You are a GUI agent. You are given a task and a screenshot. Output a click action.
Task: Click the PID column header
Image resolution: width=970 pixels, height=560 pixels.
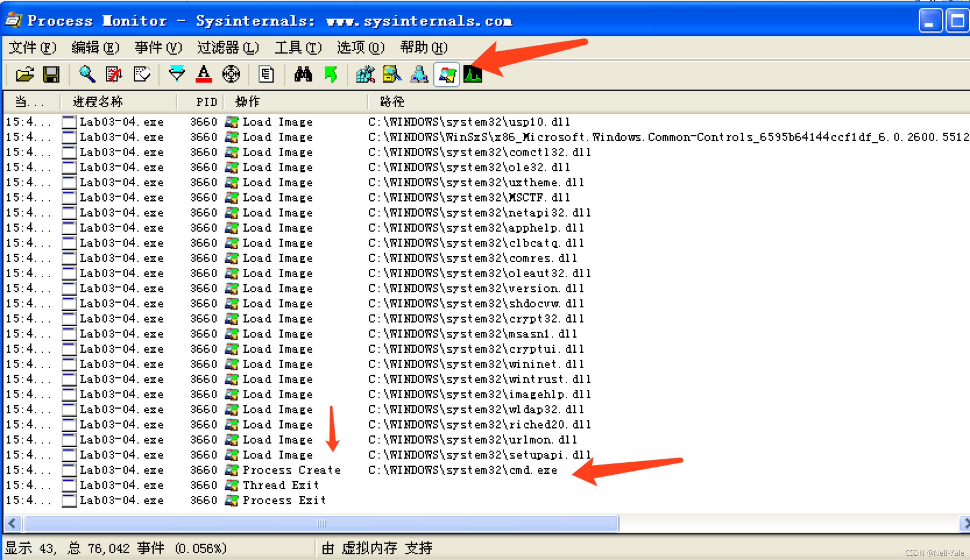(x=200, y=102)
